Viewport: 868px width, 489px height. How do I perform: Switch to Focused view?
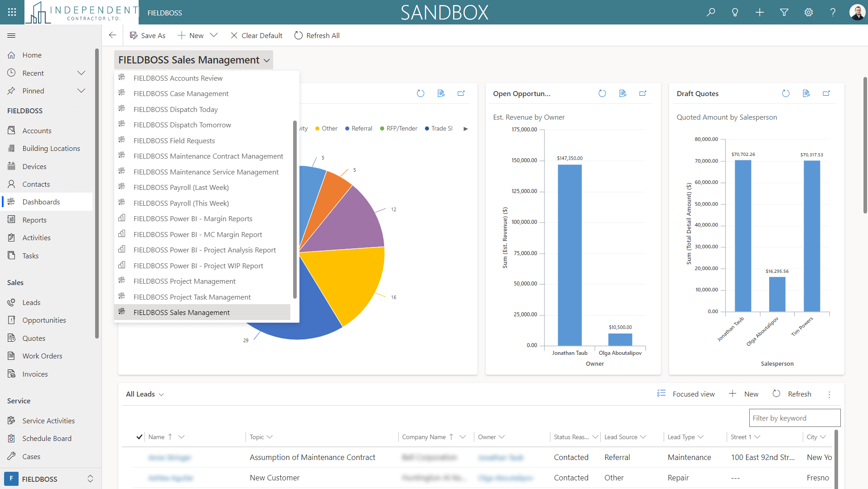pos(686,394)
